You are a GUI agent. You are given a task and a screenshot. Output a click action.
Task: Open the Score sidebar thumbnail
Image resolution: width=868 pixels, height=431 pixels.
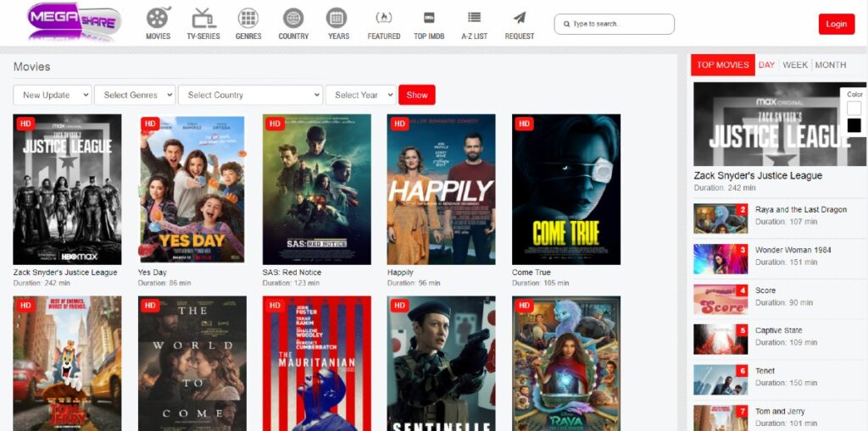pos(721,299)
